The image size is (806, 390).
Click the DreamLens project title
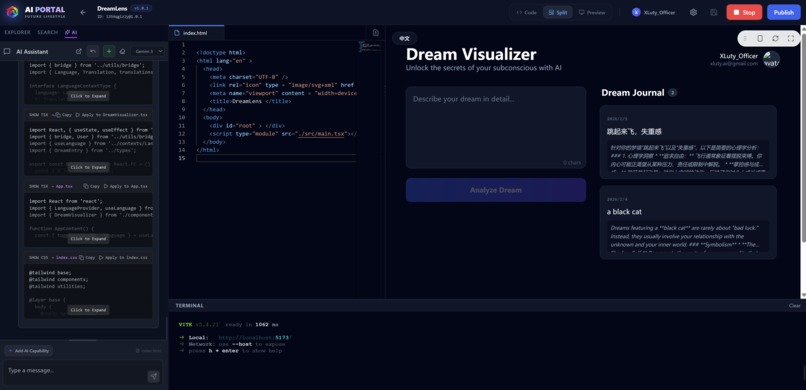coord(112,8)
